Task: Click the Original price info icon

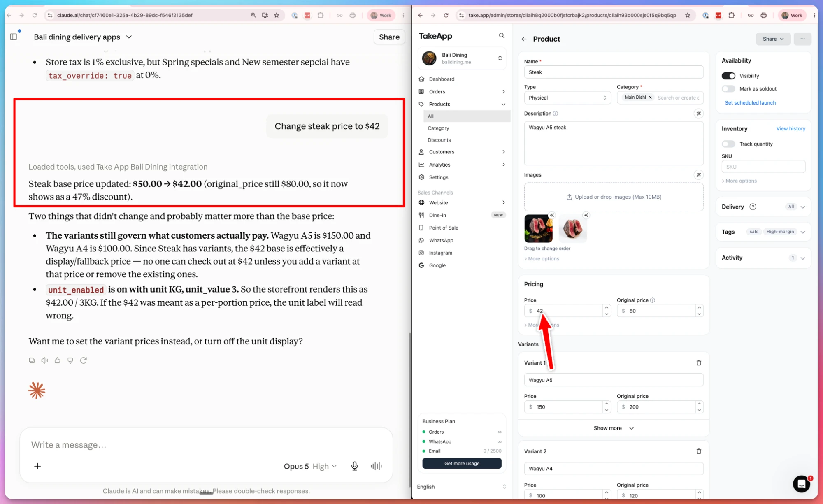Action: (653, 300)
